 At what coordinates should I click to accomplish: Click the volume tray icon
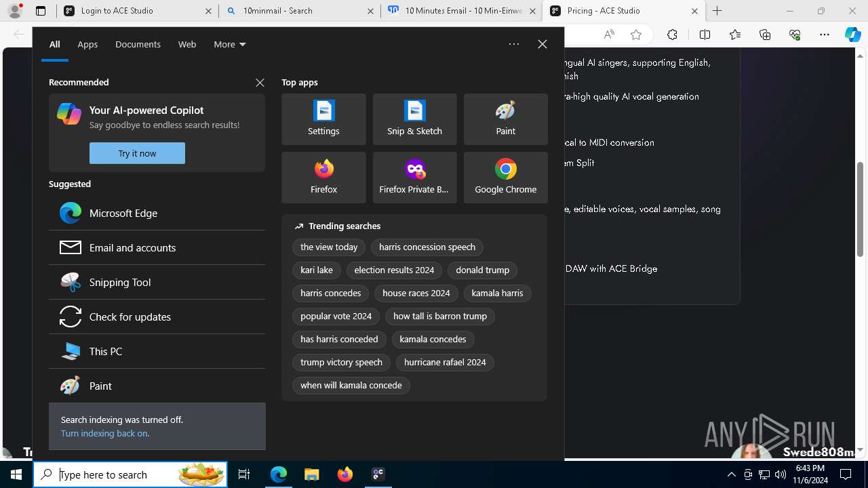coord(780,474)
